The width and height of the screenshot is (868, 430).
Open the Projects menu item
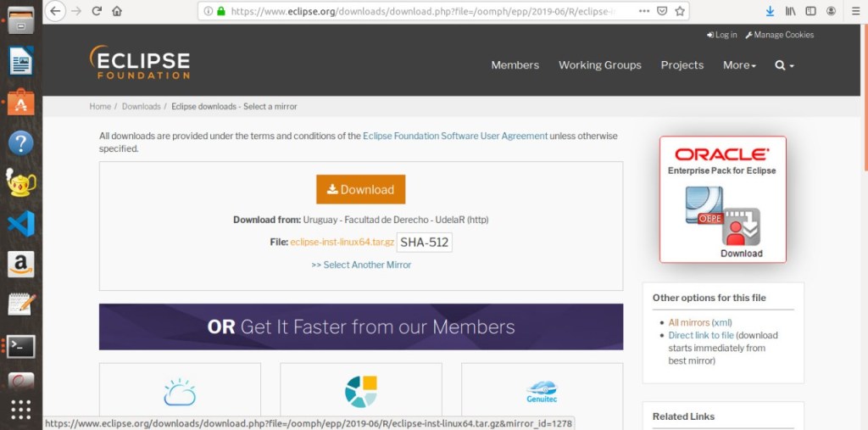tap(682, 65)
